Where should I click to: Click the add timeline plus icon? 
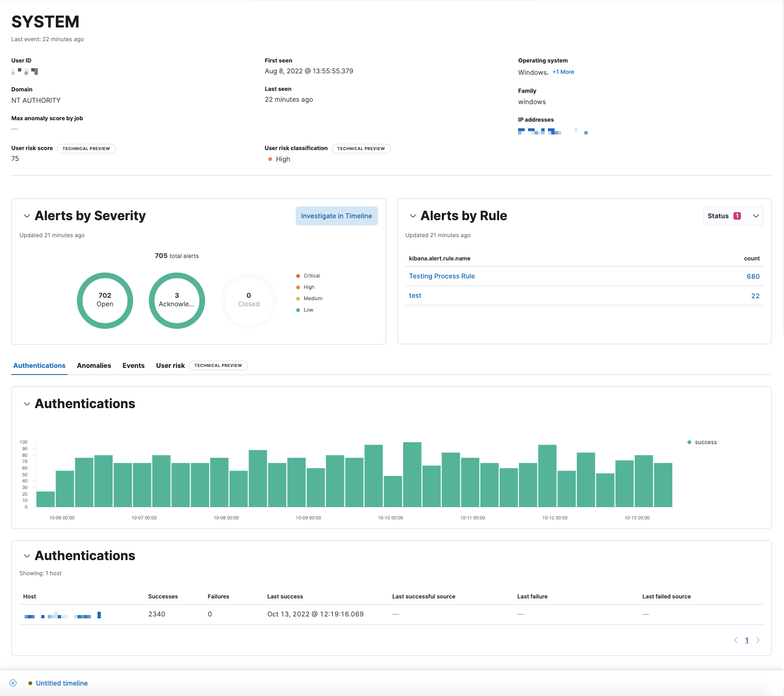13,683
